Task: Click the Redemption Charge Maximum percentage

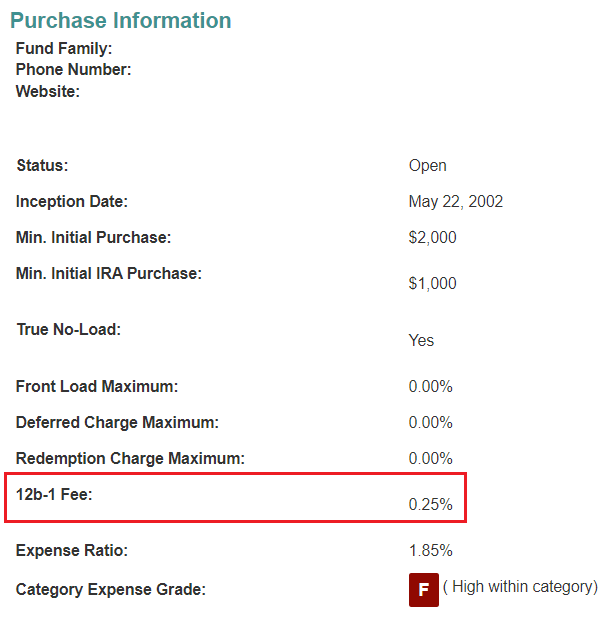Action: coord(430,458)
